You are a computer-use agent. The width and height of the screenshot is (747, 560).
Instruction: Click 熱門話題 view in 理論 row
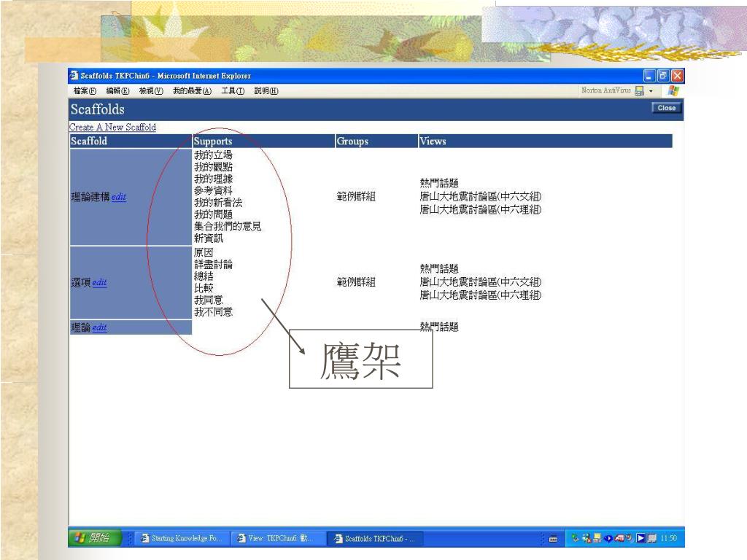(438, 327)
